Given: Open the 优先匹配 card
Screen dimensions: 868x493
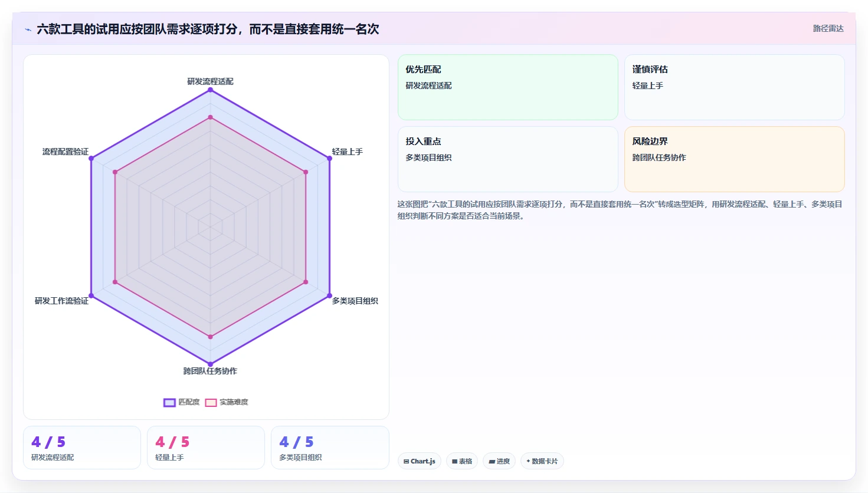Looking at the screenshot, I should (x=508, y=87).
